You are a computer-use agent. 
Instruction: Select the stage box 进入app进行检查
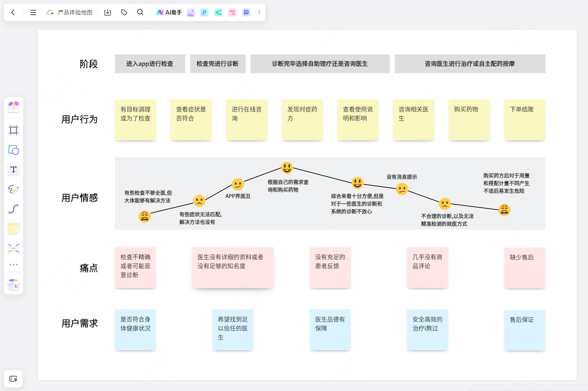[x=150, y=64]
